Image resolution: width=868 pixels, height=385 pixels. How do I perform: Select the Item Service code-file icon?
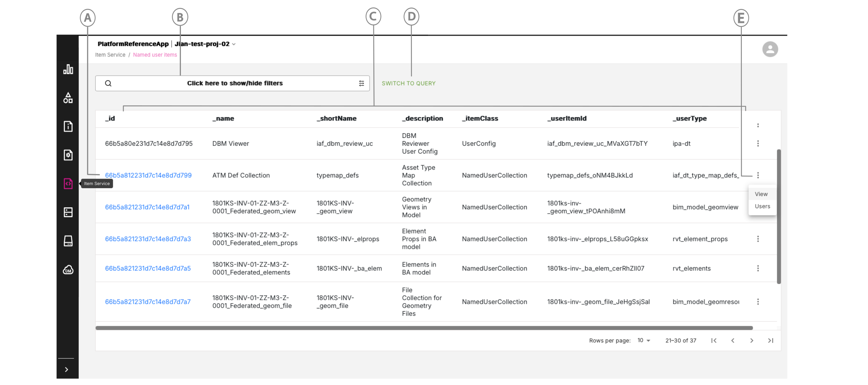coord(68,183)
